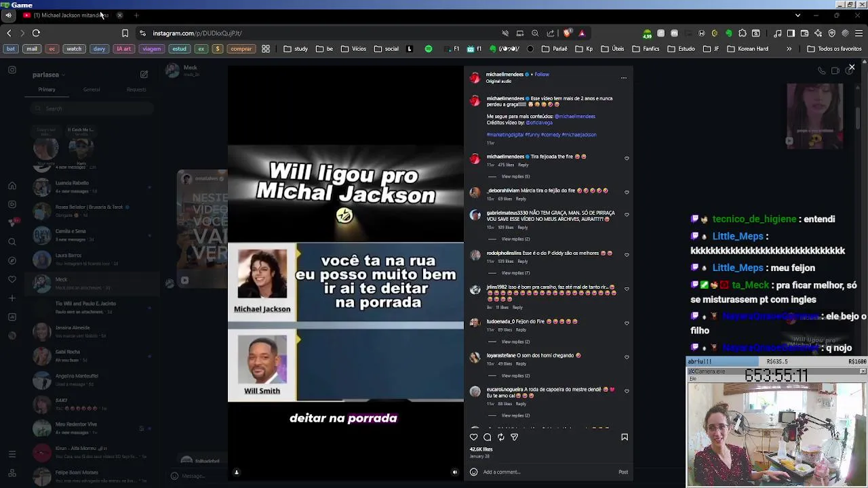Open the Instagram logo in top-left sidebar

click(x=12, y=70)
